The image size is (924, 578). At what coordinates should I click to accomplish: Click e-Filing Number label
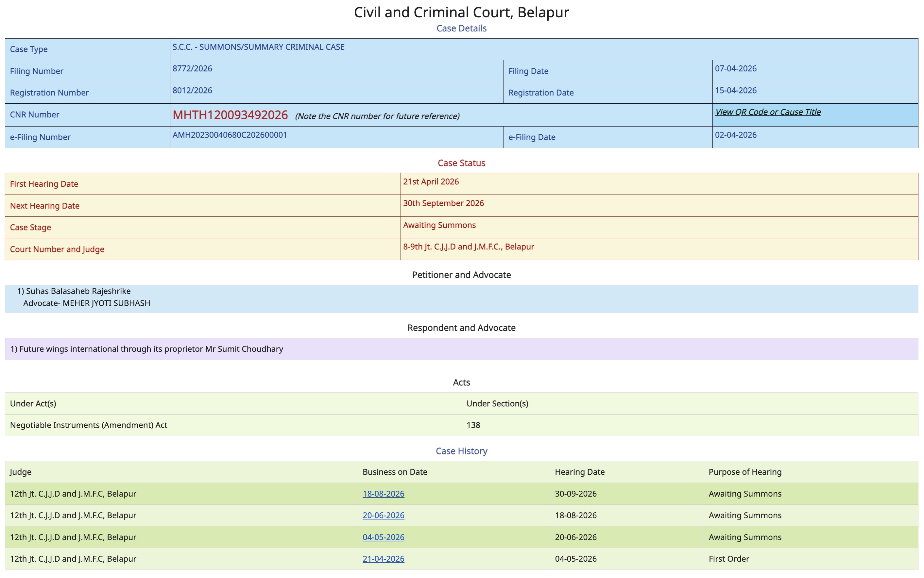click(x=40, y=137)
